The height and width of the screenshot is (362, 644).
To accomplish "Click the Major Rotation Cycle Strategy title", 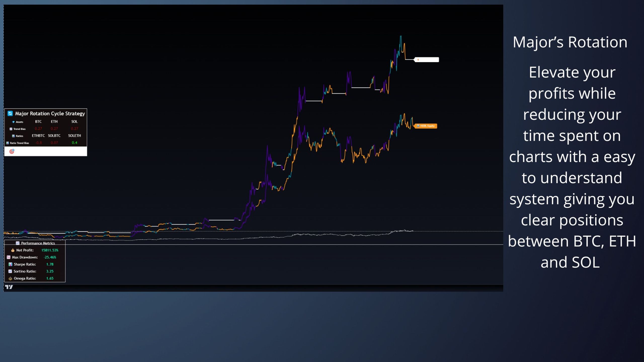I will (x=50, y=113).
